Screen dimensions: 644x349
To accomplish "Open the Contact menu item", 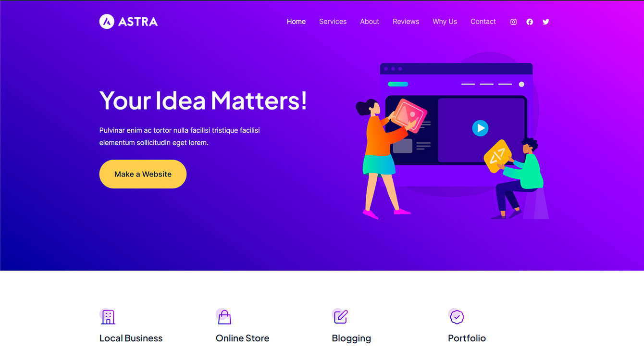I will coord(483,22).
